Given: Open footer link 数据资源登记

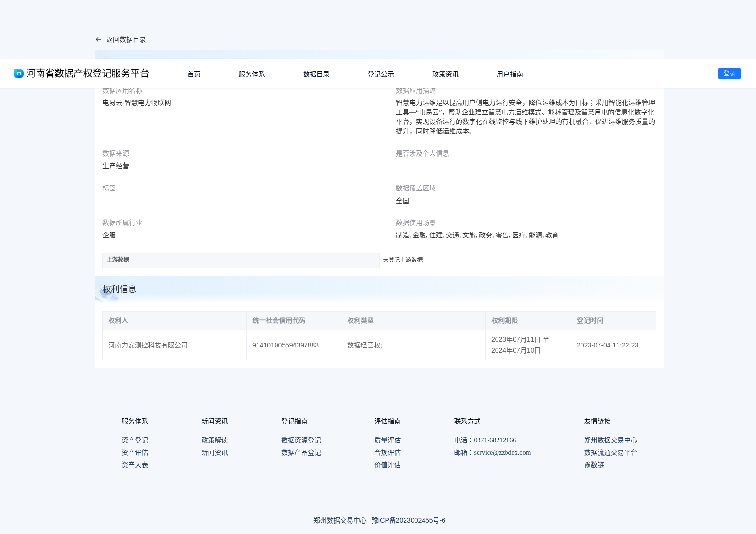Looking at the screenshot, I should tap(301, 440).
